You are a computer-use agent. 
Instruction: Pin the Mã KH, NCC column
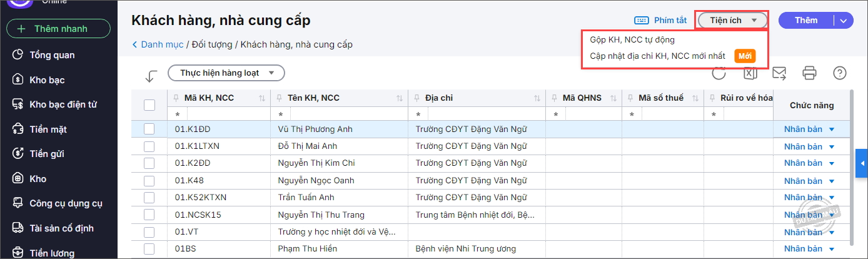(175, 98)
